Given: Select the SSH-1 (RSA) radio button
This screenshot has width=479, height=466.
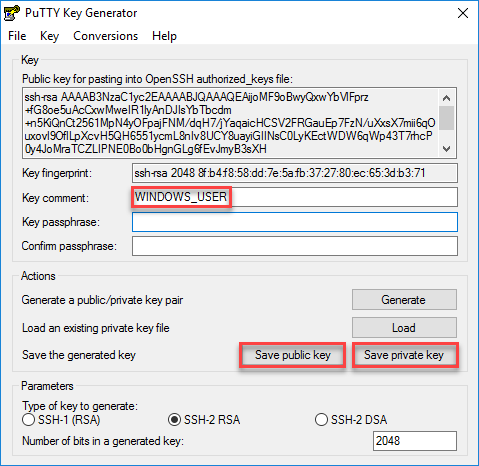Looking at the screenshot, I should pos(28,420).
